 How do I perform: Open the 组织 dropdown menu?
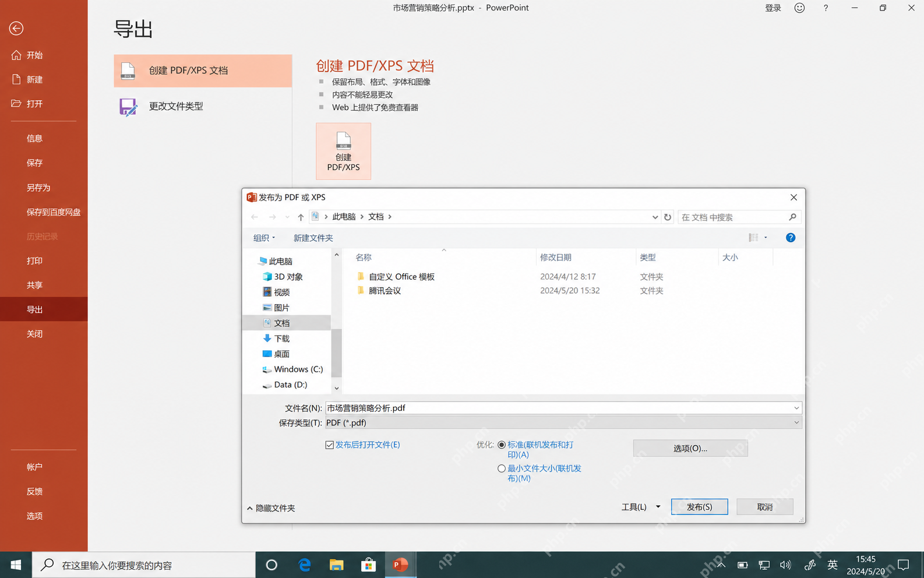click(264, 238)
